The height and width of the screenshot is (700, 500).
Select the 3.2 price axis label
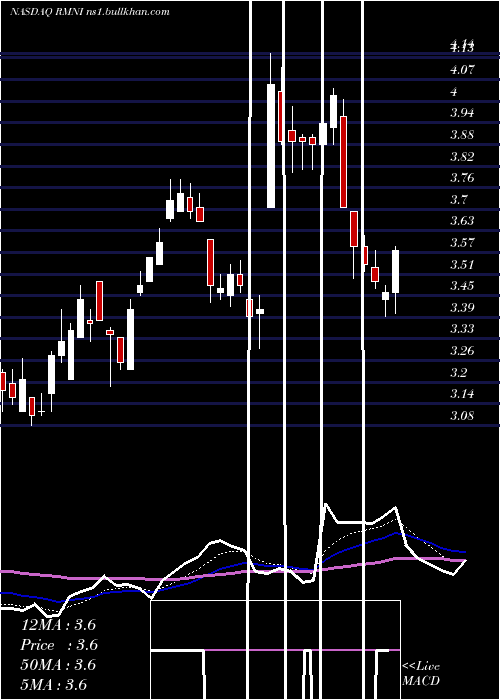pos(459,372)
